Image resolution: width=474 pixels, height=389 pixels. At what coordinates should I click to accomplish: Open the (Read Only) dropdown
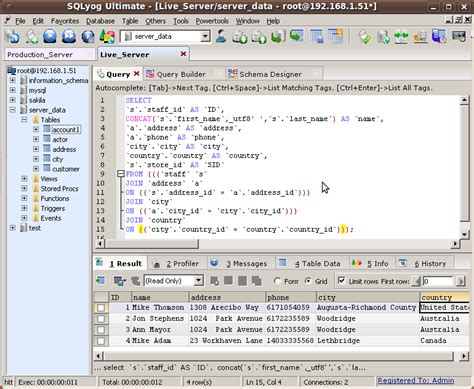(x=198, y=281)
